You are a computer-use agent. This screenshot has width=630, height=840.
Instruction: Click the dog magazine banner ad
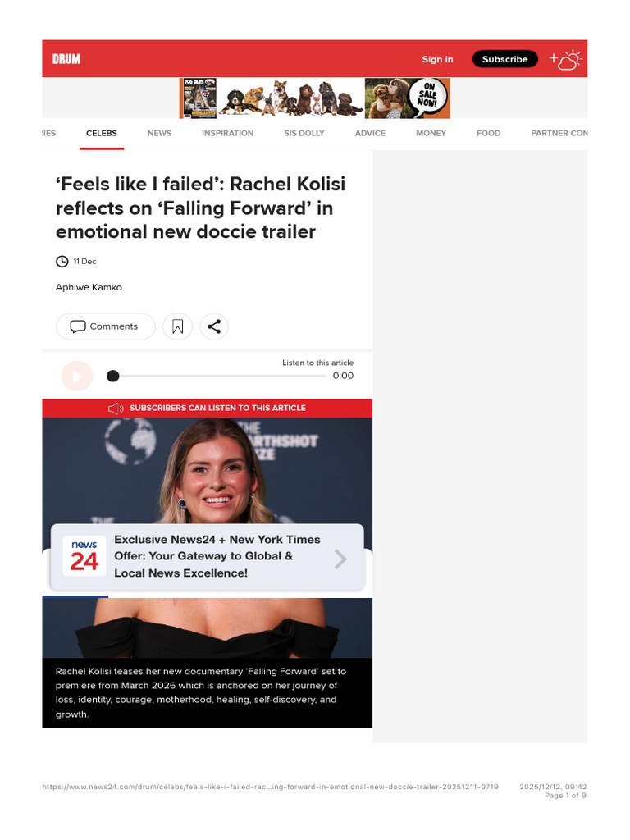tap(315, 98)
